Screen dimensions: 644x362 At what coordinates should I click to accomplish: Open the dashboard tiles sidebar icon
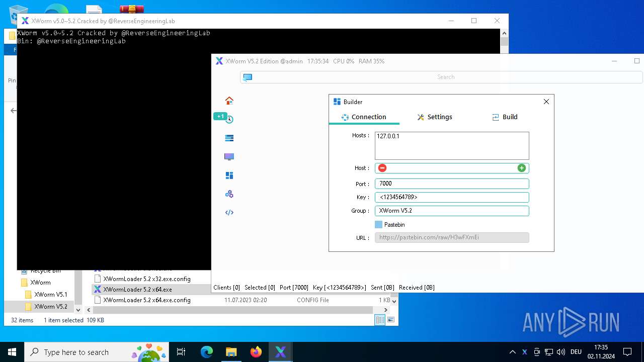click(229, 175)
